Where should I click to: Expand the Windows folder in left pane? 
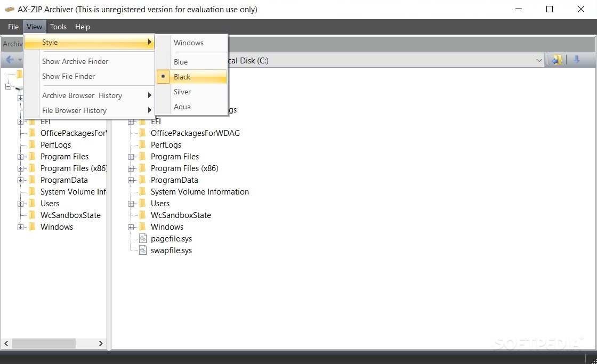pos(20,228)
